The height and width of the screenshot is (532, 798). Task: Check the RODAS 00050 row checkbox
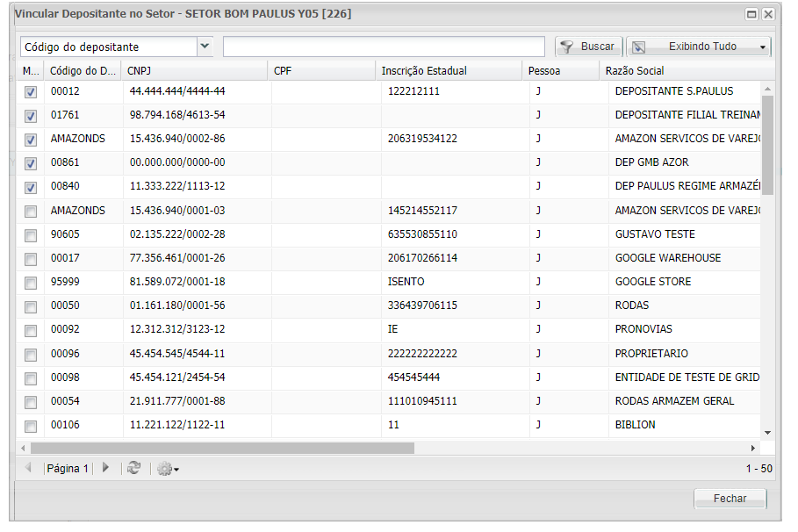[31, 306]
